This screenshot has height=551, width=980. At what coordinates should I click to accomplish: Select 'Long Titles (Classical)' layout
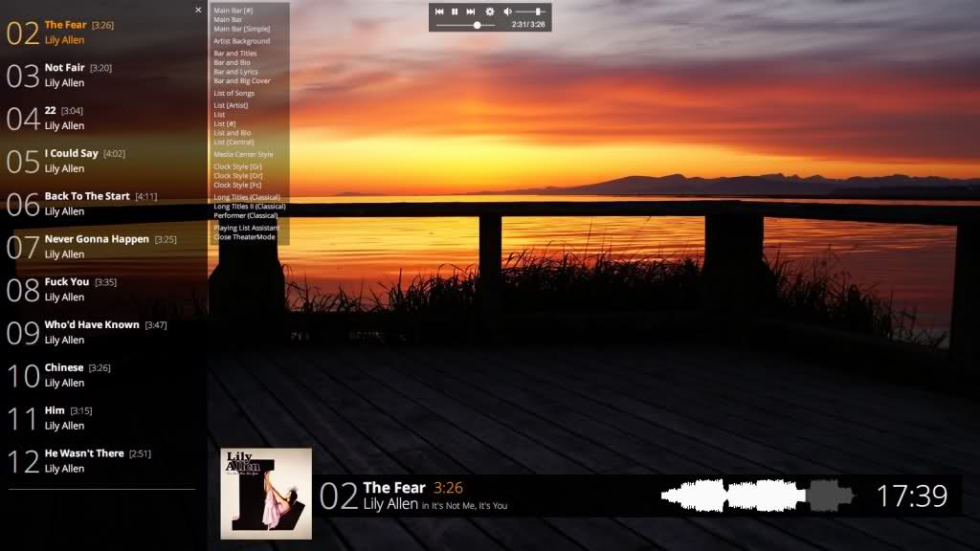247,197
